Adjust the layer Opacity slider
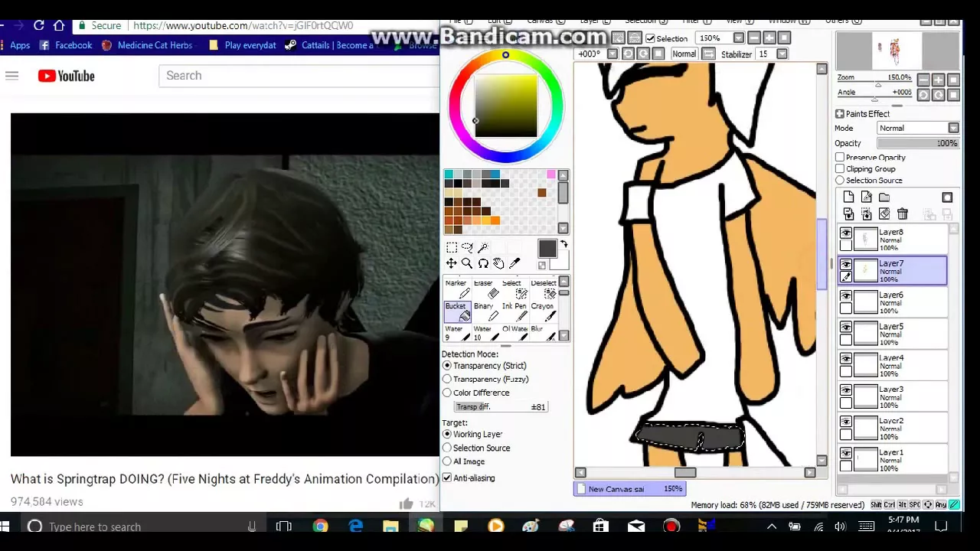 (x=917, y=144)
